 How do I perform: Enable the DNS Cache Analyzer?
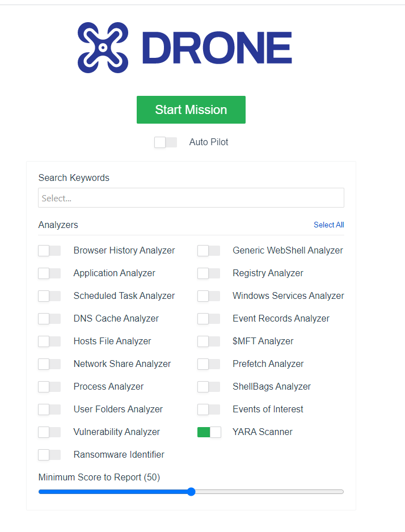[x=49, y=318]
